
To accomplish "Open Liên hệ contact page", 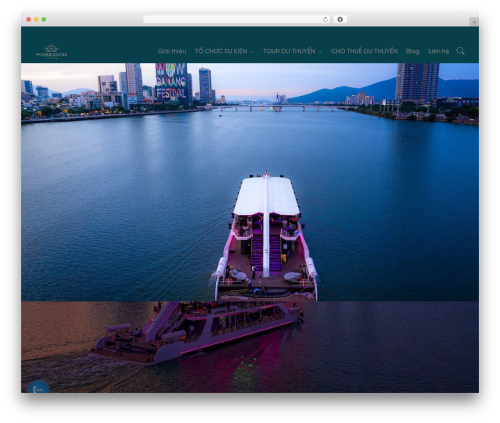I will (438, 51).
